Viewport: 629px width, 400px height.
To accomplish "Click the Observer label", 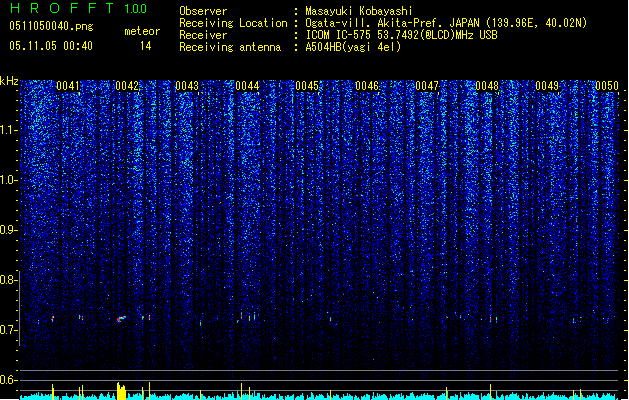I will (203, 11).
